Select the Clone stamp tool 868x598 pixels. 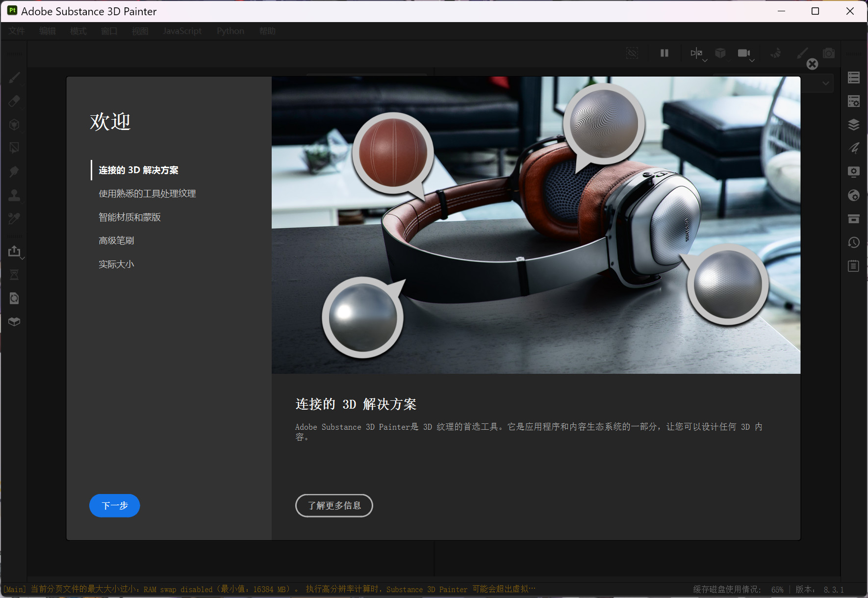(14, 195)
